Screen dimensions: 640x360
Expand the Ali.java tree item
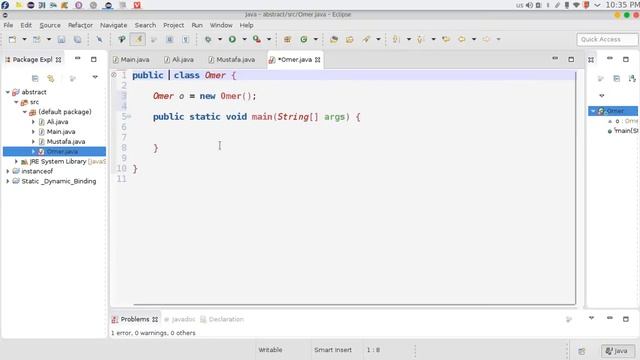click(x=33, y=122)
